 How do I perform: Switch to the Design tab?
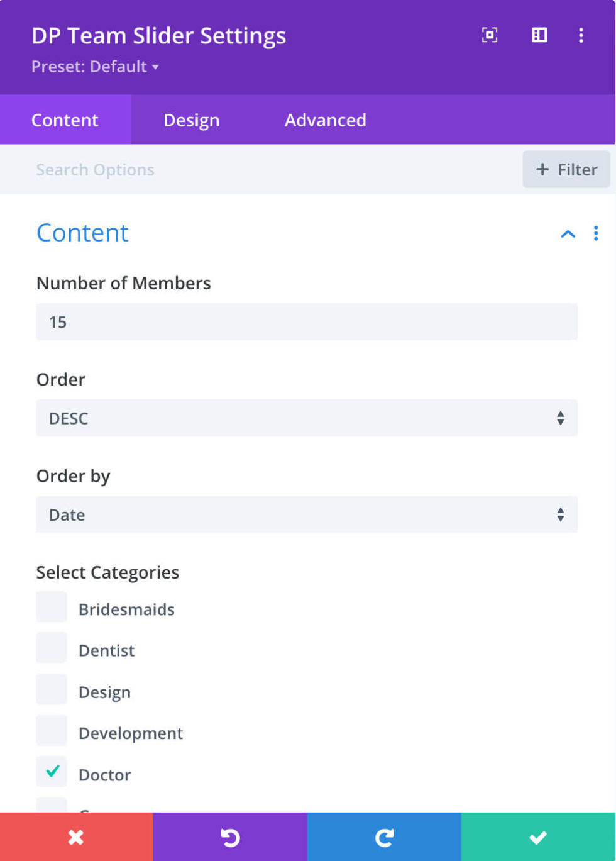[191, 119]
